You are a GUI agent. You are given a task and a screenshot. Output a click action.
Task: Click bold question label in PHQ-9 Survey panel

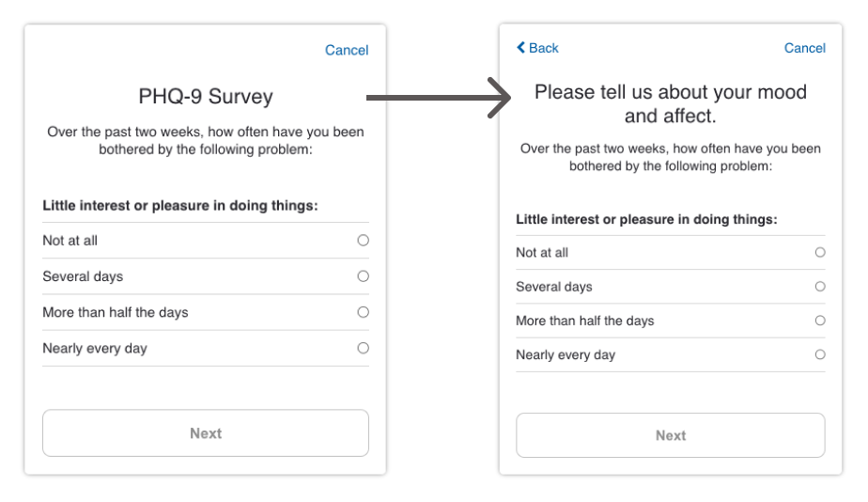coord(180,205)
